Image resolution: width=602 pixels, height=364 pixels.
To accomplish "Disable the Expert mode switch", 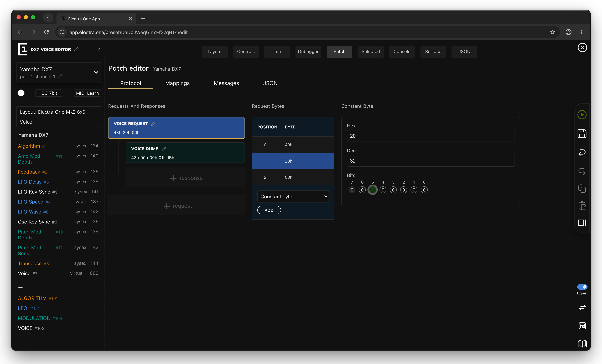I will click(x=582, y=287).
